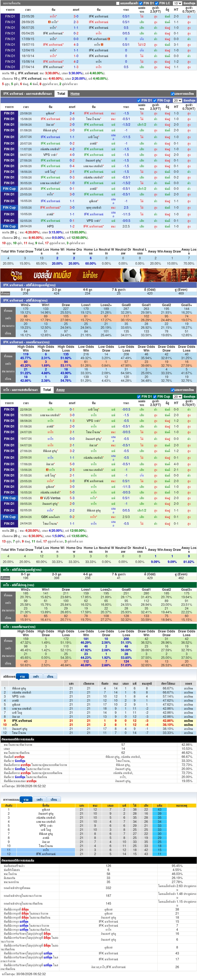Viewport: 197px width, 980px height.
Task: Click the FIN D1 badge dated 28/09/25
Action: pos(10,22)
